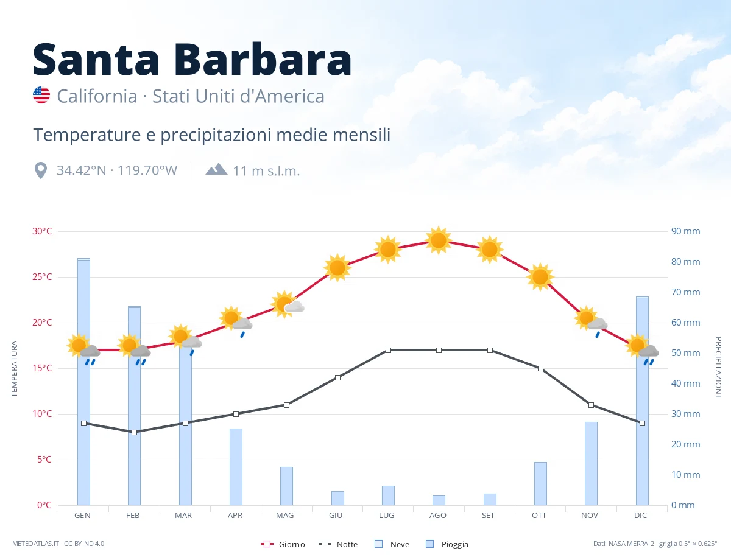Click the NASA MERRA-2 data source text
731x560 pixels.
655,544
